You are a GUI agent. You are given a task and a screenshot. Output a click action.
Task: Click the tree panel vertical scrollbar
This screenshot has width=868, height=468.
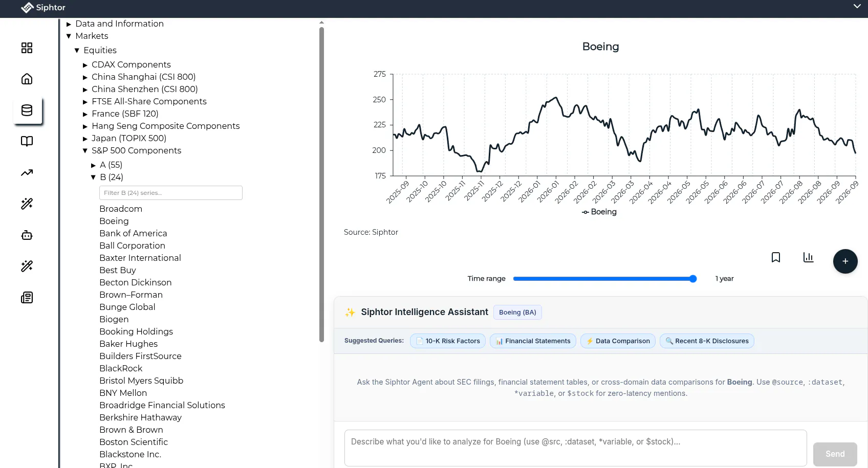pyautogui.click(x=321, y=184)
